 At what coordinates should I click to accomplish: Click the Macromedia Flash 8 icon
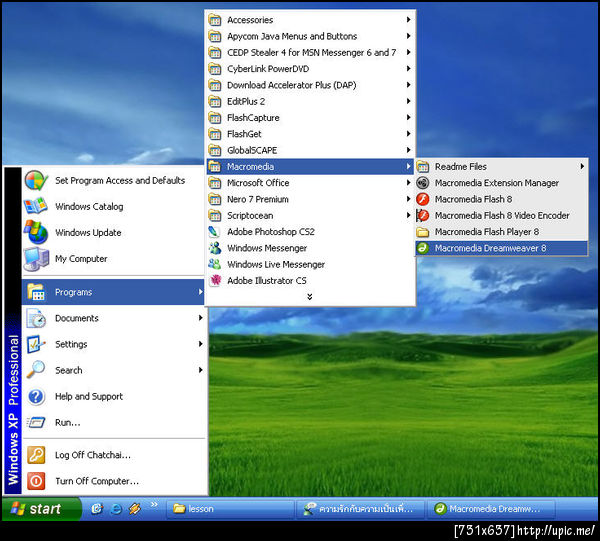pyautogui.click(x=422, y=199)
